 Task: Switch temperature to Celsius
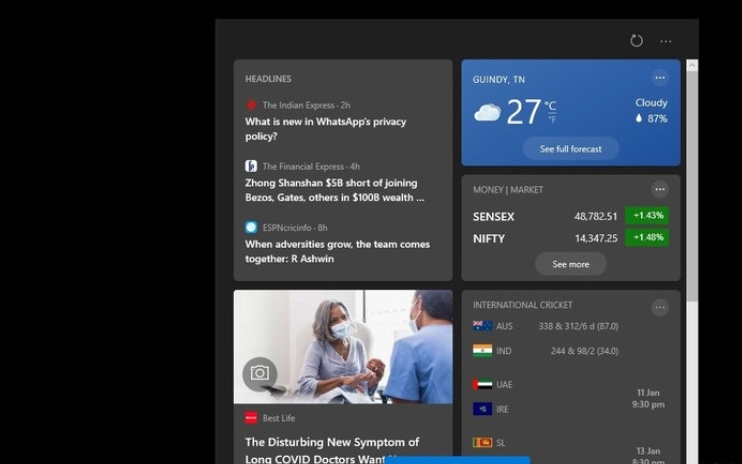pyautogui.click(x=550, y=105)
